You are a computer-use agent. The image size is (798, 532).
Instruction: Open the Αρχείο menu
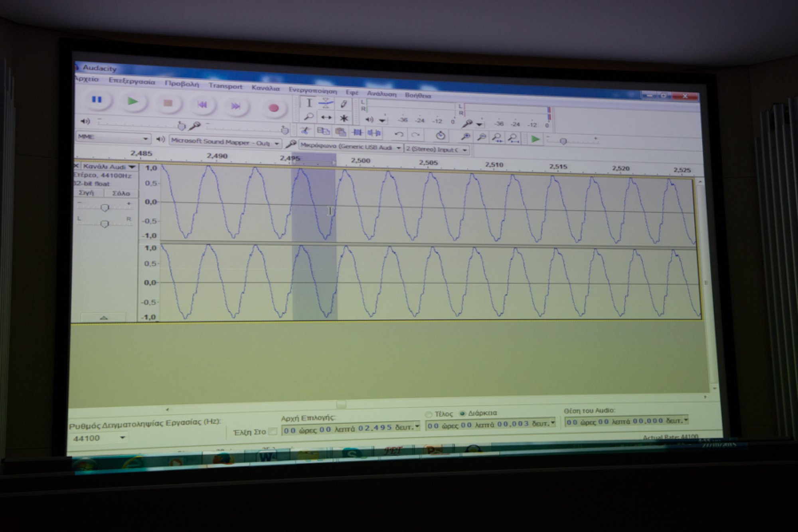(87, 79)
